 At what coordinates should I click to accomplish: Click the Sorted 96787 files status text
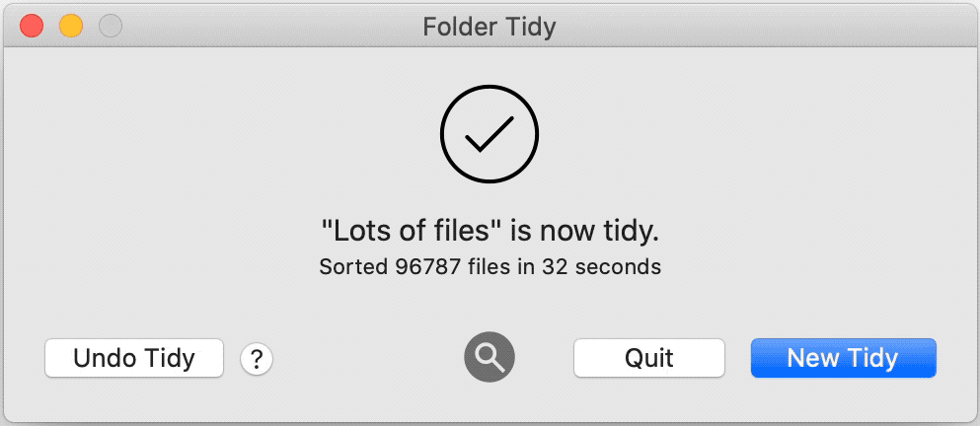click(x=490, y=267)
